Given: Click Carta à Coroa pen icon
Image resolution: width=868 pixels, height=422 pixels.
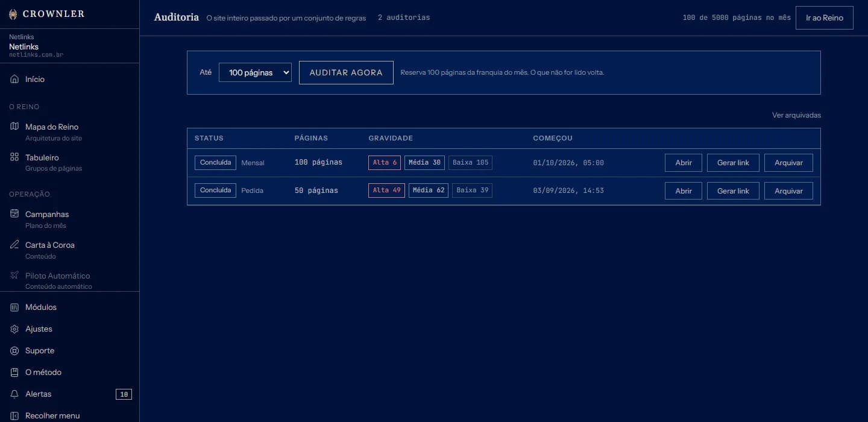Looking at the screenshot, I should coord(14,245).
